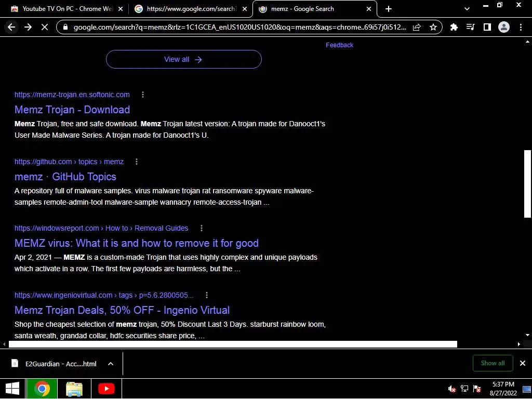The height and width of the screenshot is (399, 532).
Task: Expand E2Guardian download options chevron
Action: pos(111,364)
